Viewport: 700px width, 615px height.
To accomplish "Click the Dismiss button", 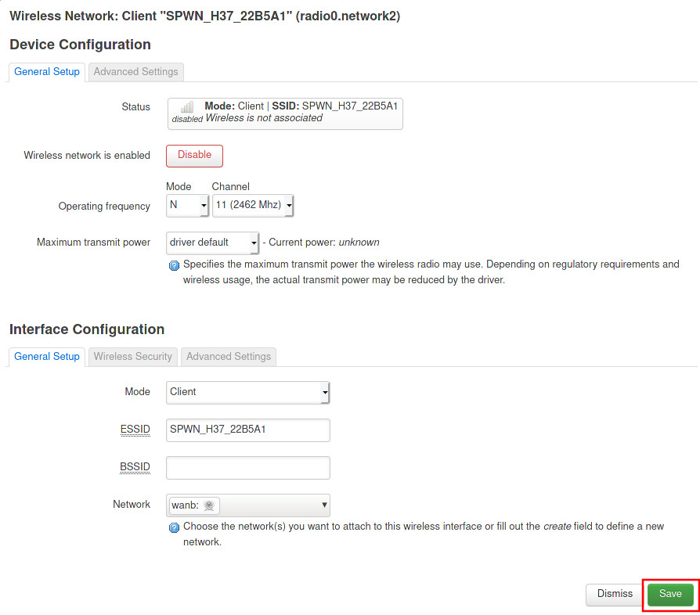I will click(615, 594).
